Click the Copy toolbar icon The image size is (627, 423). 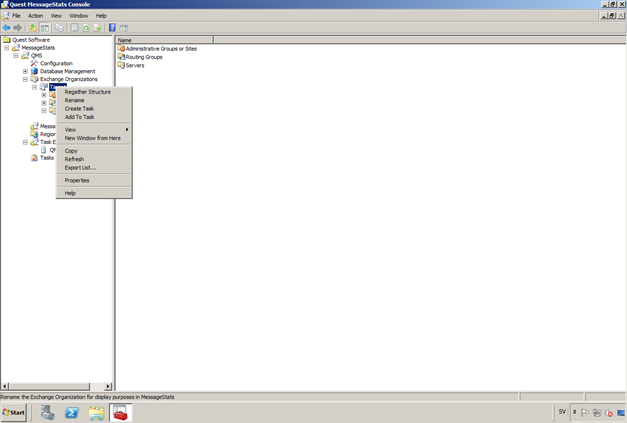point(59,28)
